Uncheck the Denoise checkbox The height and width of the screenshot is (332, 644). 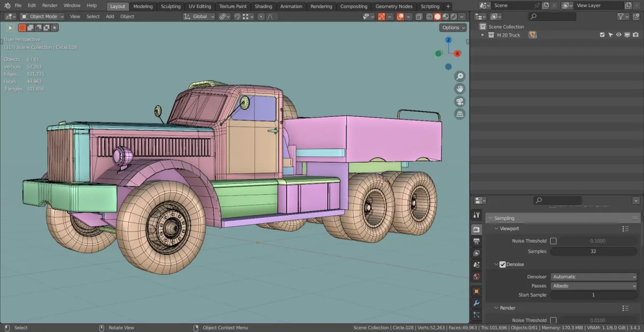(503, 264)
